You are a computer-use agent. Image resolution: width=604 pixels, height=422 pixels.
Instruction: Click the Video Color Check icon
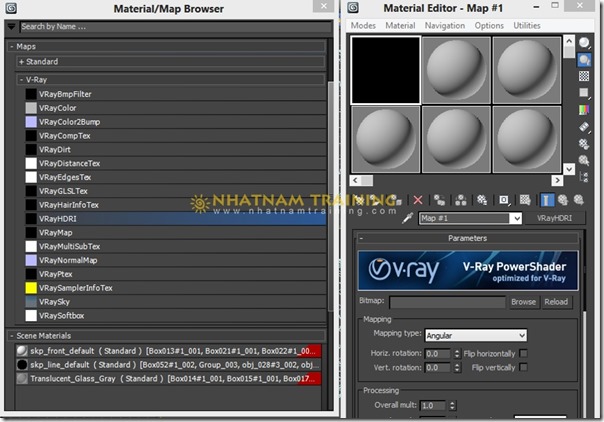click(x=584, y=110)
